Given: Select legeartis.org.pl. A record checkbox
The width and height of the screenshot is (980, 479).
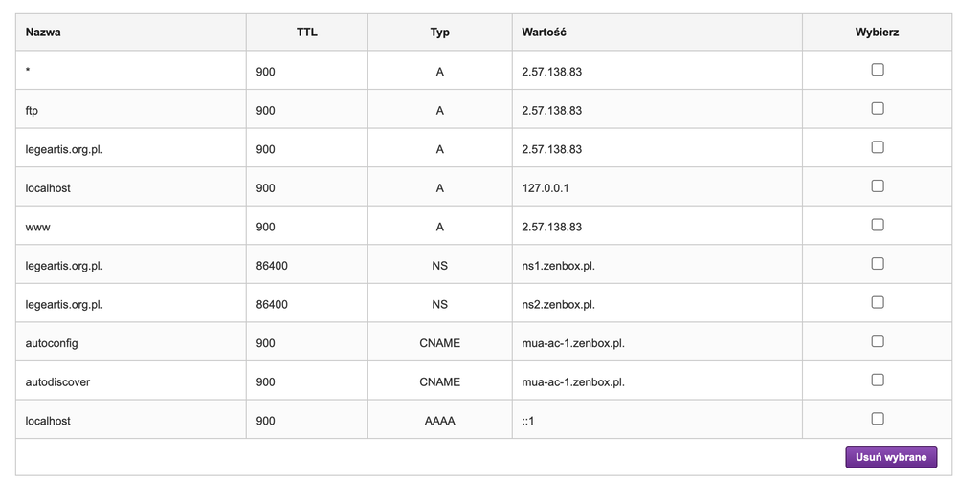Looking at the screenshot, I should pyautogui.click(x=877, y=147).
